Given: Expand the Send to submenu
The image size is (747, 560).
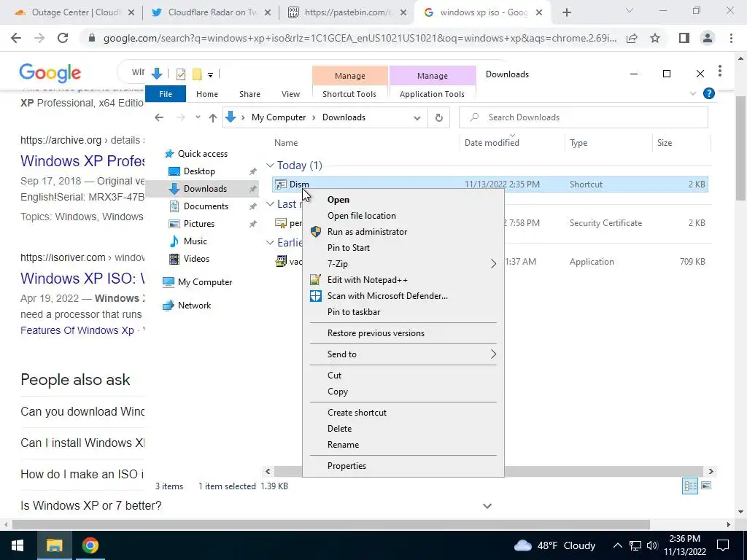Looking at the screenshot, I should coord(403,354).
